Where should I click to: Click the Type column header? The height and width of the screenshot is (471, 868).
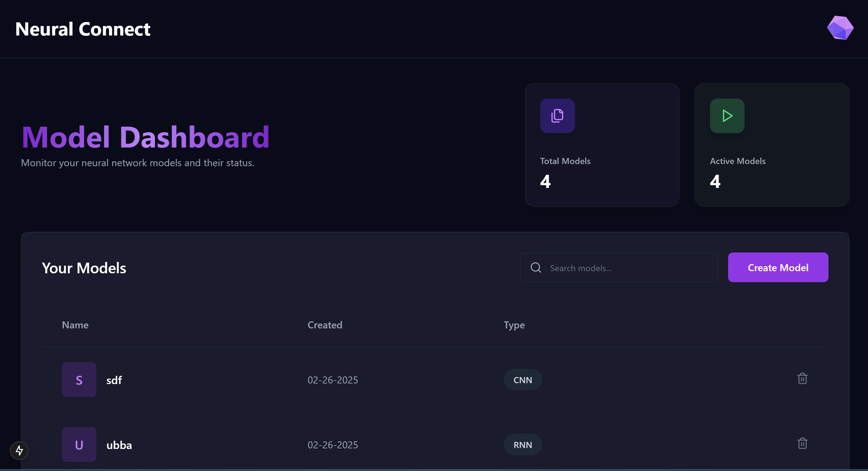coord(514,325)
